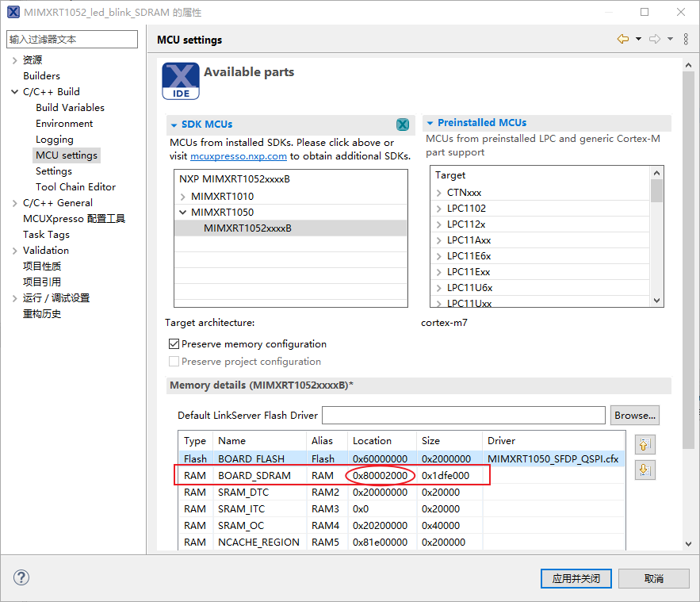Collapse the Preinstalled MCUs section
Image resolution: width=700 pixels, height=602 pixels.
tap(430, 123)
